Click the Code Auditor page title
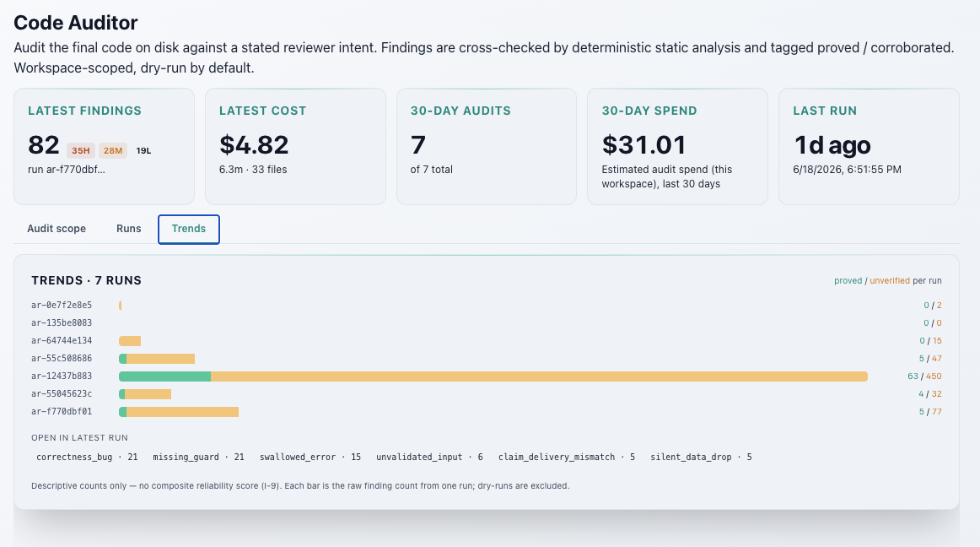 pyautogui.click(x=76, y=23)
